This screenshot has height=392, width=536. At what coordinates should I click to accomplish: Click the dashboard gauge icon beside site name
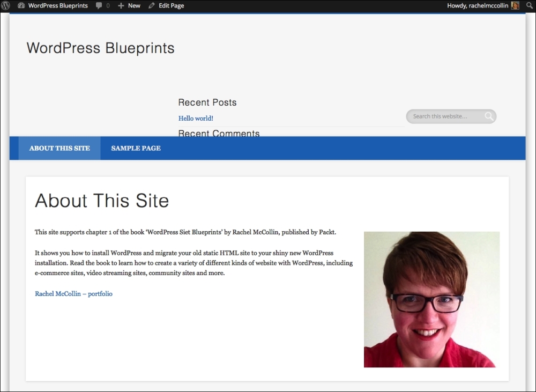pyautogui.click(x=21, y=5)
